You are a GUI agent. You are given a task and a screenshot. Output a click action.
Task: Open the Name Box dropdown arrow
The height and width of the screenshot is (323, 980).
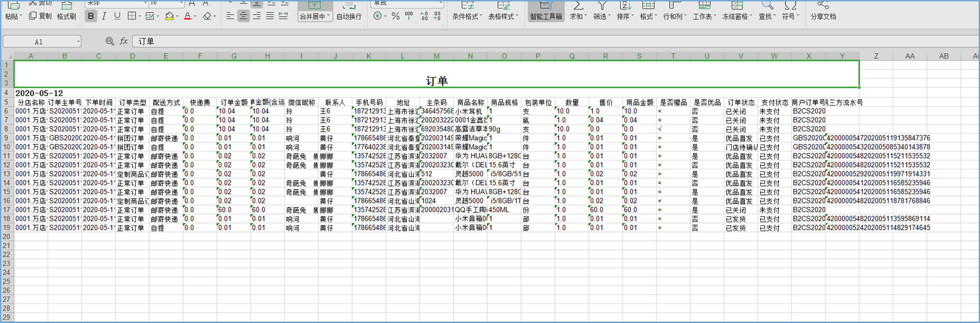pyautogui.click(x=78, y=41)
